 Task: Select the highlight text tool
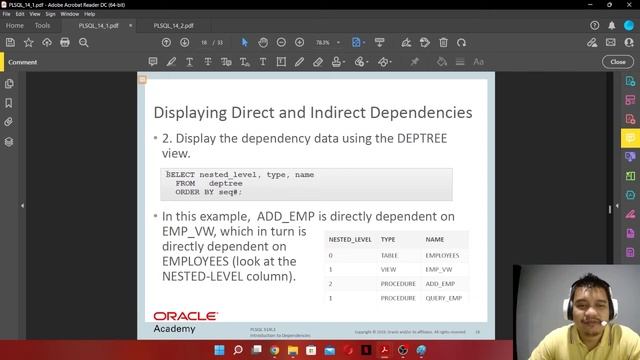pyautogui.click(x=171, y=62)
